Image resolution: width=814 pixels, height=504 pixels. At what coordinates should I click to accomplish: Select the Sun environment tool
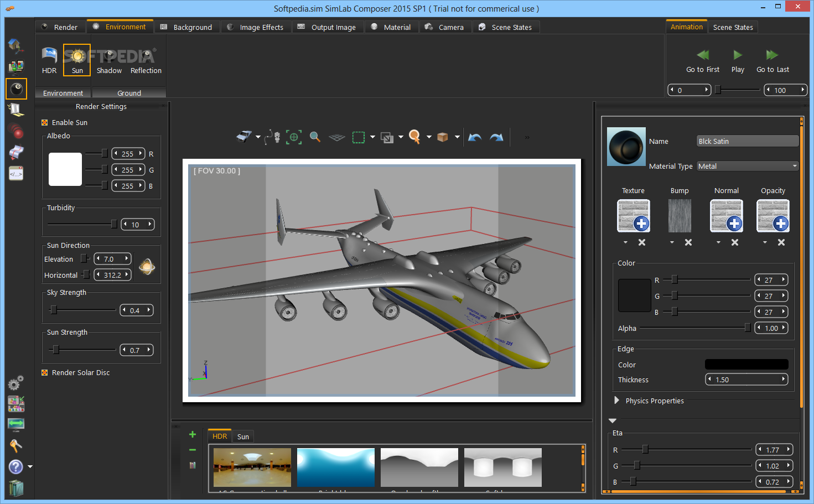point(77,60)
